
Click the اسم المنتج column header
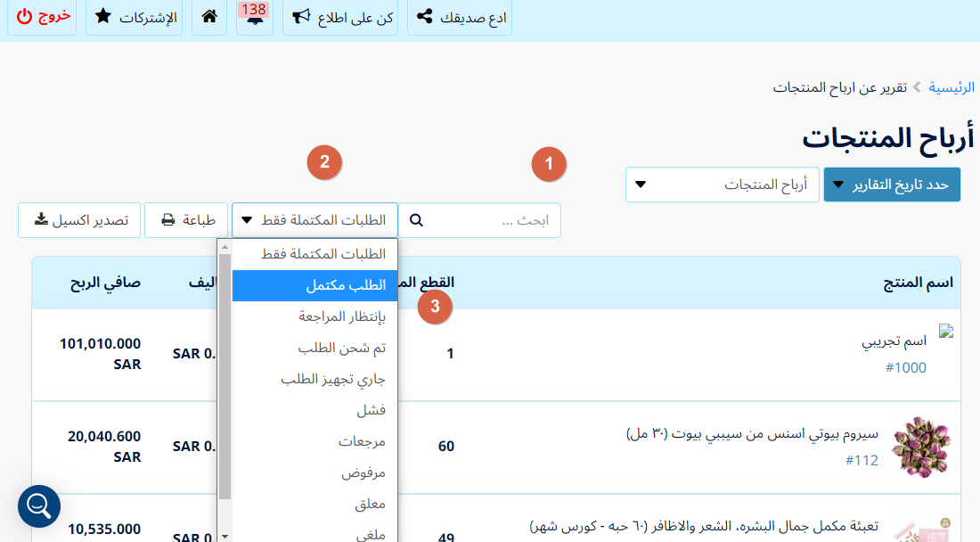pos(919,283)
